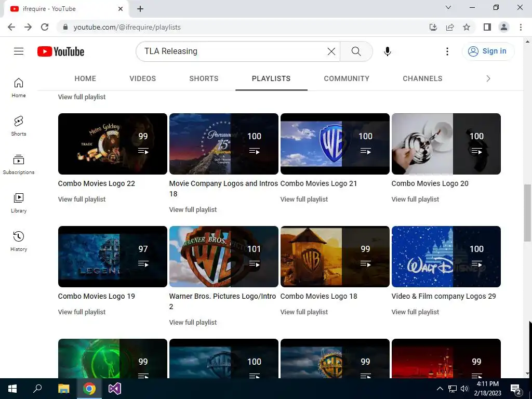532x399 pixels.
Task: Open YouTube settings three-dot menu
Action: point(447,51)
